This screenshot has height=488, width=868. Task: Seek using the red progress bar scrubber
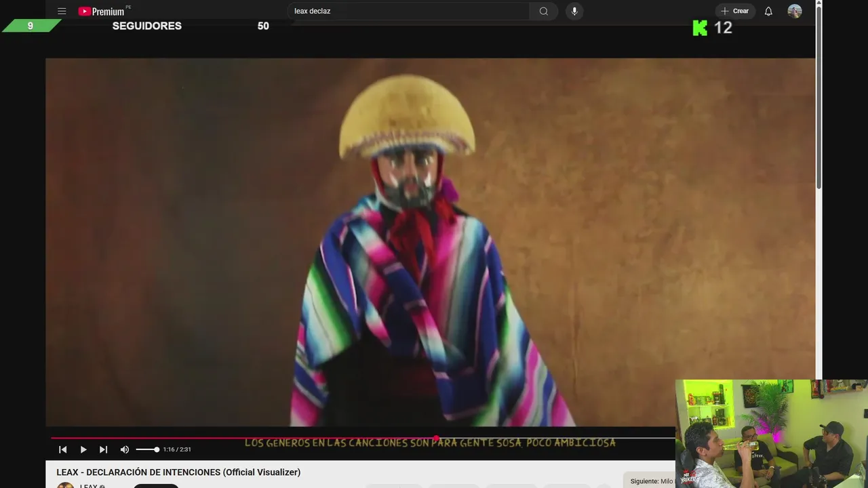[436, 439]
